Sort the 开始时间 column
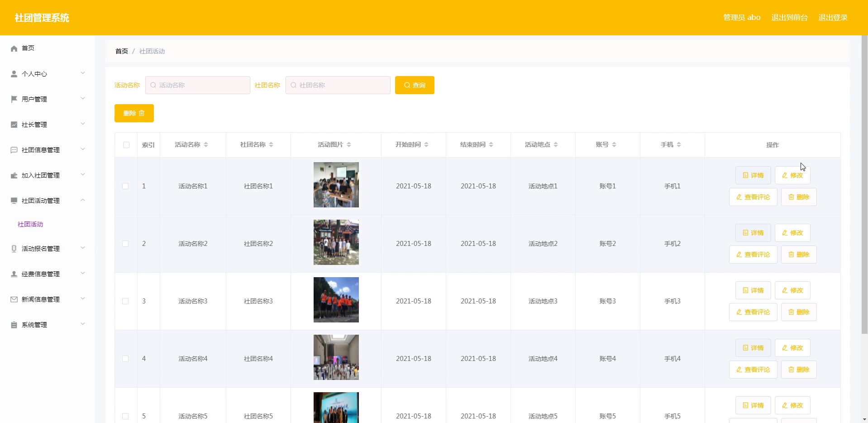 coord(426,144)
